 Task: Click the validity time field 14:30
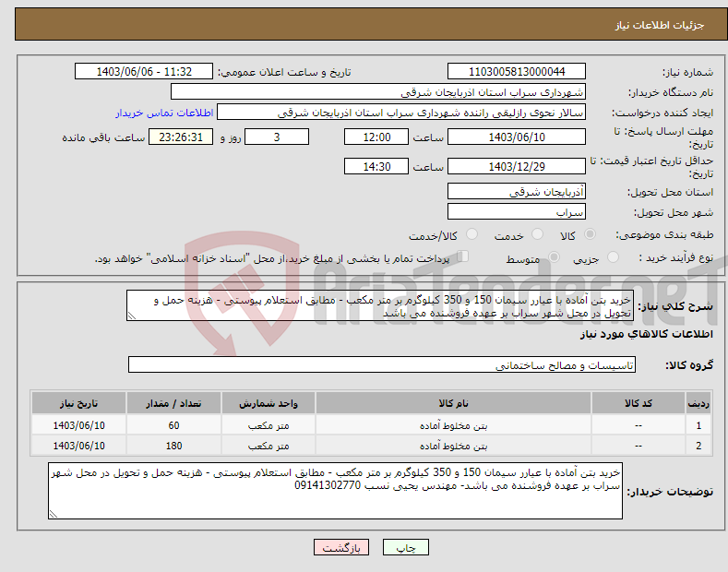(x=376, y=166)
